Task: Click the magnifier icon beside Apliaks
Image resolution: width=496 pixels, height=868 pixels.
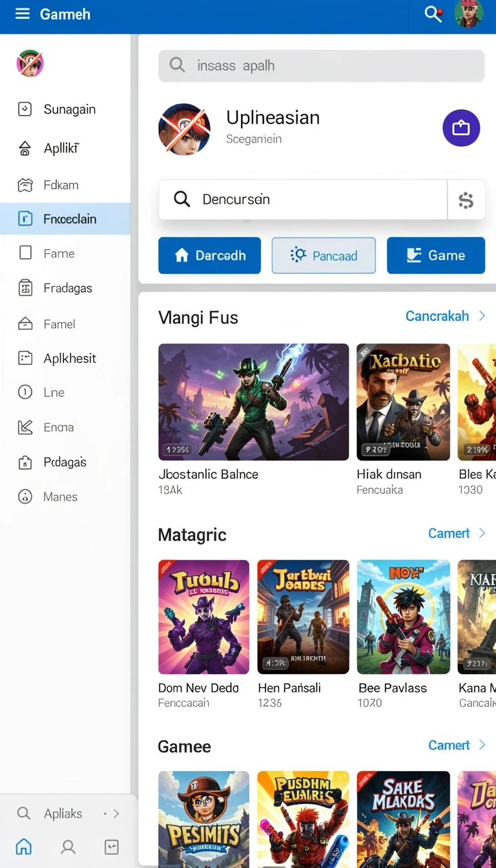Action: click(x=24, y=813)
